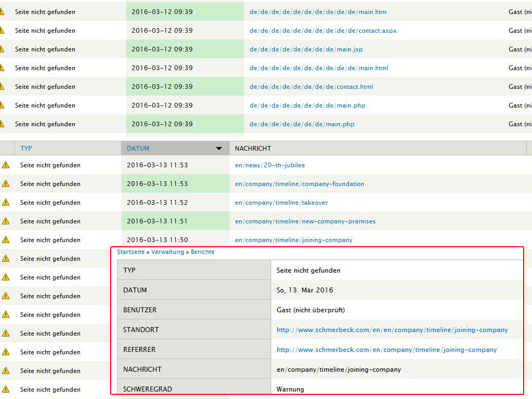This screenshot has height=399, width=532.
Task: Click warning icon beside en/news/20-th-jubilee entry
Action: point(6,165)
